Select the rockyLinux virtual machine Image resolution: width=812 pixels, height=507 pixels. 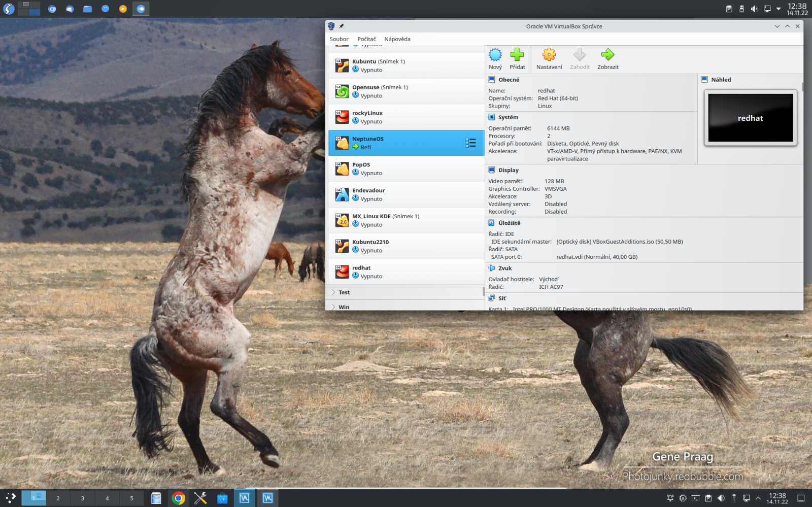pos(407,117)
